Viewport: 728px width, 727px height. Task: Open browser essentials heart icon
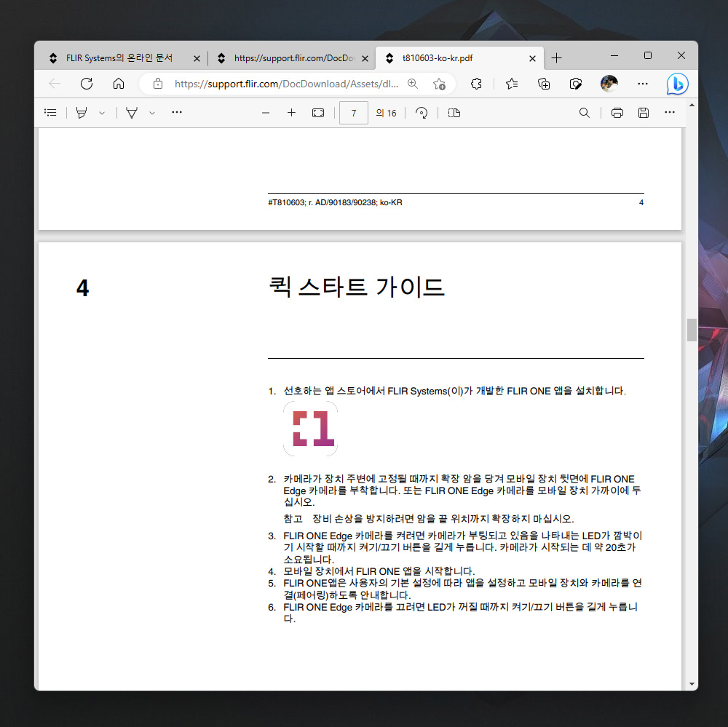coord(576,84)
